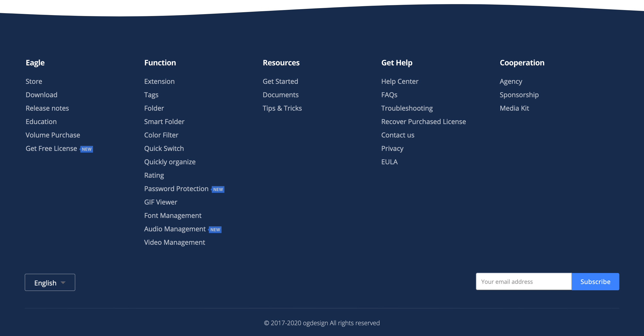Screen dimensions: 644x336
Task: Click the Eagle column heading
Action: (x=35, y=63)
